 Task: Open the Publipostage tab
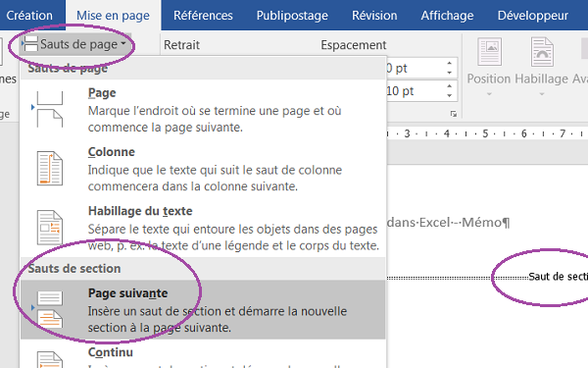click(292, 16)
